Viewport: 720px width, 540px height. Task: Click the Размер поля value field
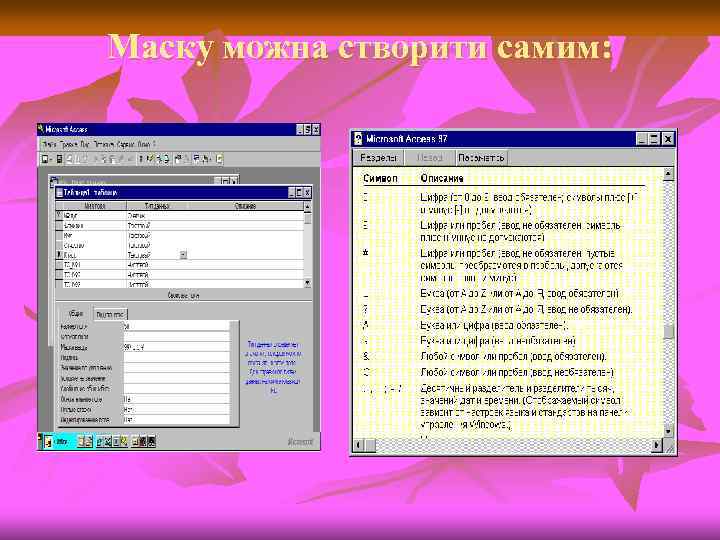tap(176, 326)
